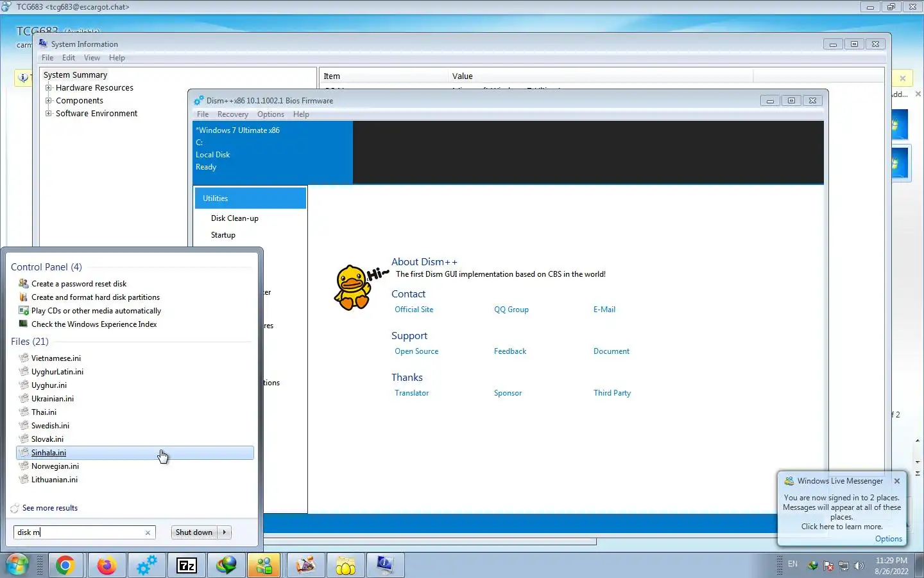Click Feedback support link
This screenshot has height=578, width=924.
pyautogui.click(x=510, y=351)
